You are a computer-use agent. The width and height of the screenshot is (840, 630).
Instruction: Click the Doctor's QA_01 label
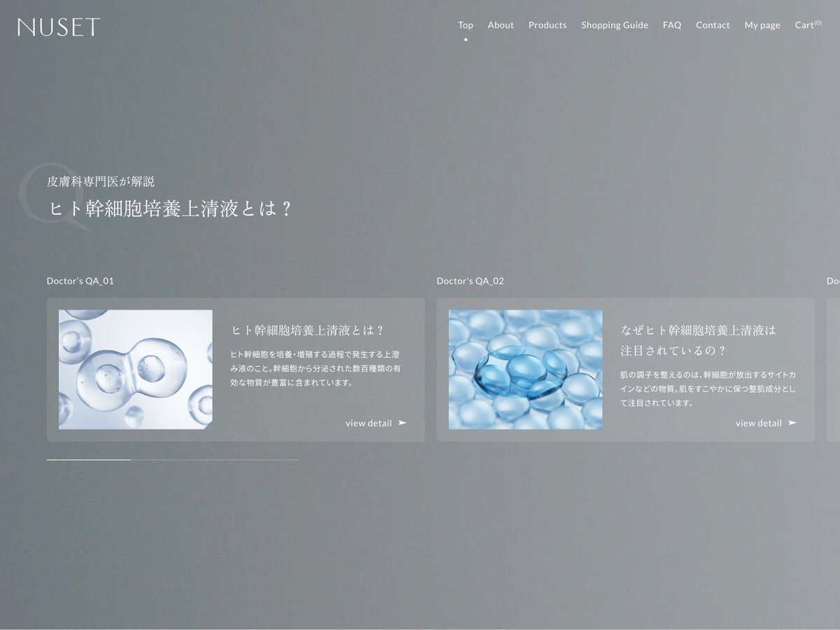(x=80, y=281)
